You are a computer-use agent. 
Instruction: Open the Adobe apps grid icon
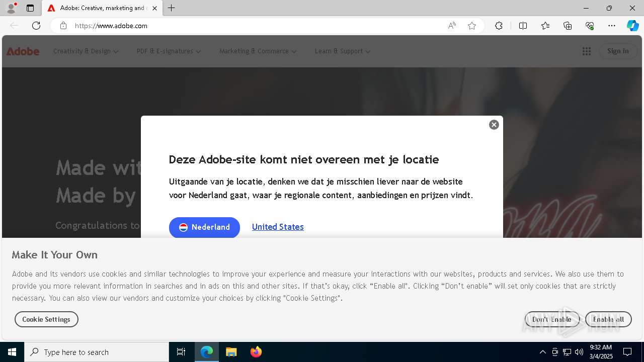coord(587,51)
